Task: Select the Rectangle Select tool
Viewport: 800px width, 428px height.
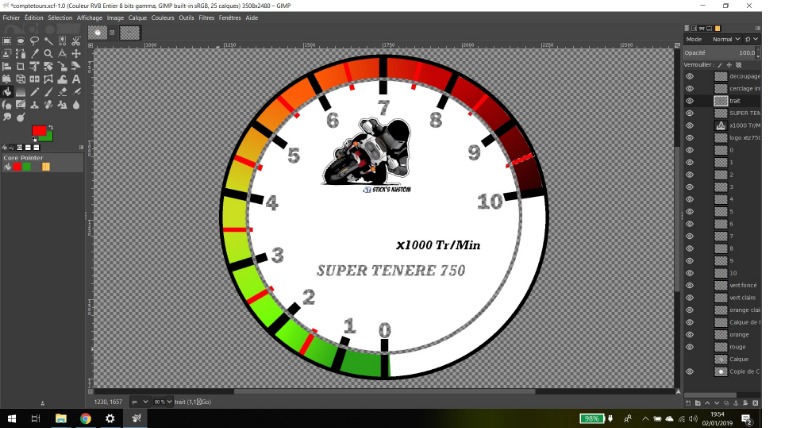Action: pos(7,42)
